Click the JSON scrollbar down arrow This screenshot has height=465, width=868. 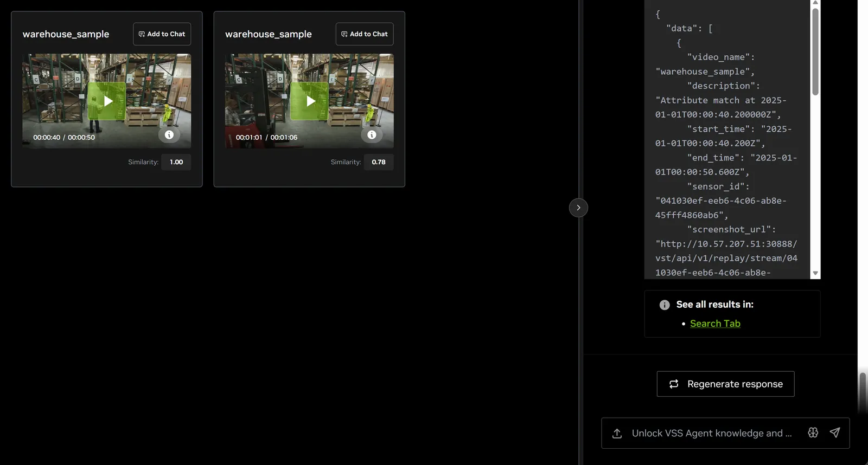tap(815, 273)
